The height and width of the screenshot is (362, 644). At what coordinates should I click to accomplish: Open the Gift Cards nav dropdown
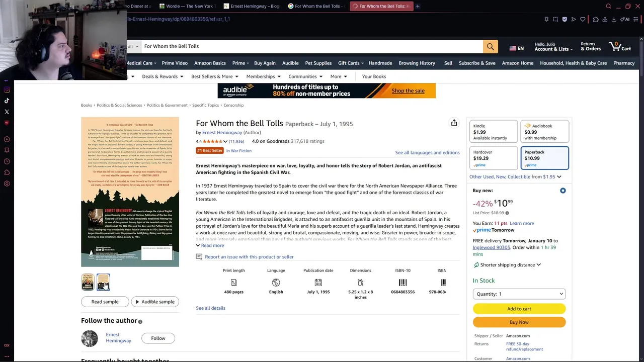351,63
